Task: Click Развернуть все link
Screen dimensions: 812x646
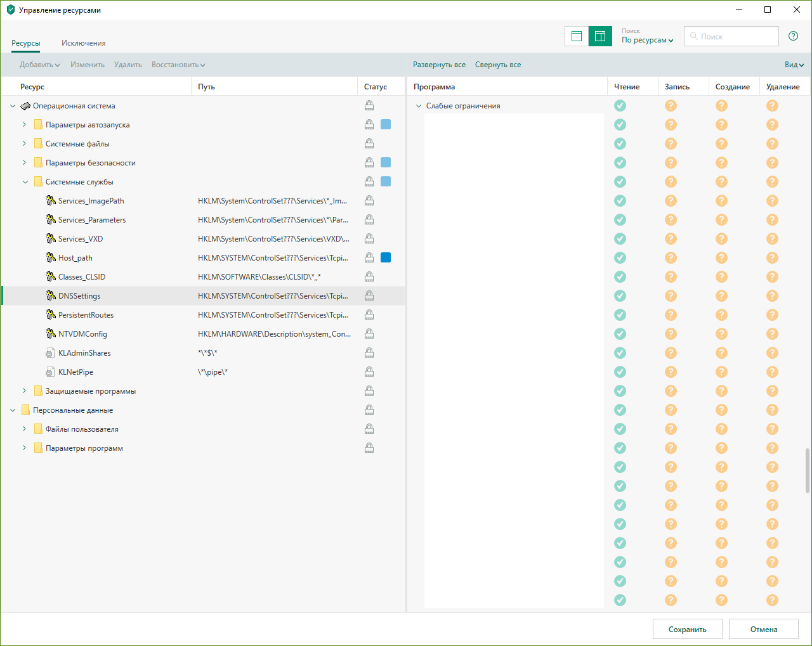Action: click(439, 65)
